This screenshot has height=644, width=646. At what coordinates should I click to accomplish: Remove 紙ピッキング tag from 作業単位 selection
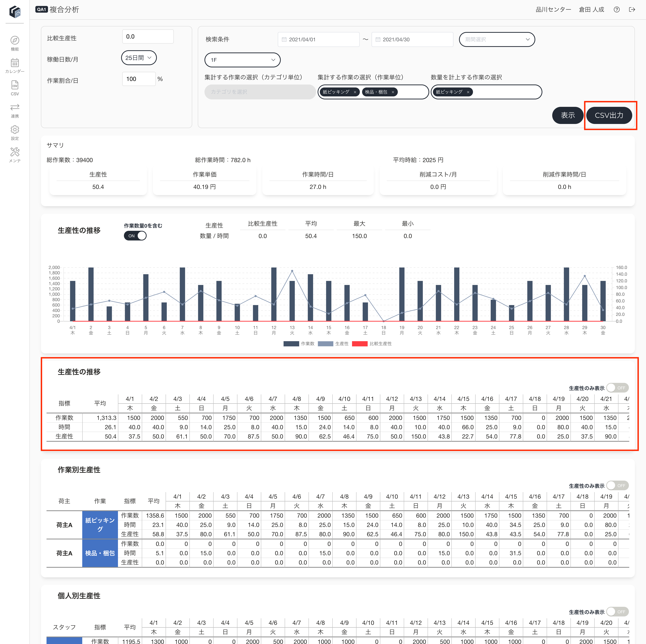[355, 92]
